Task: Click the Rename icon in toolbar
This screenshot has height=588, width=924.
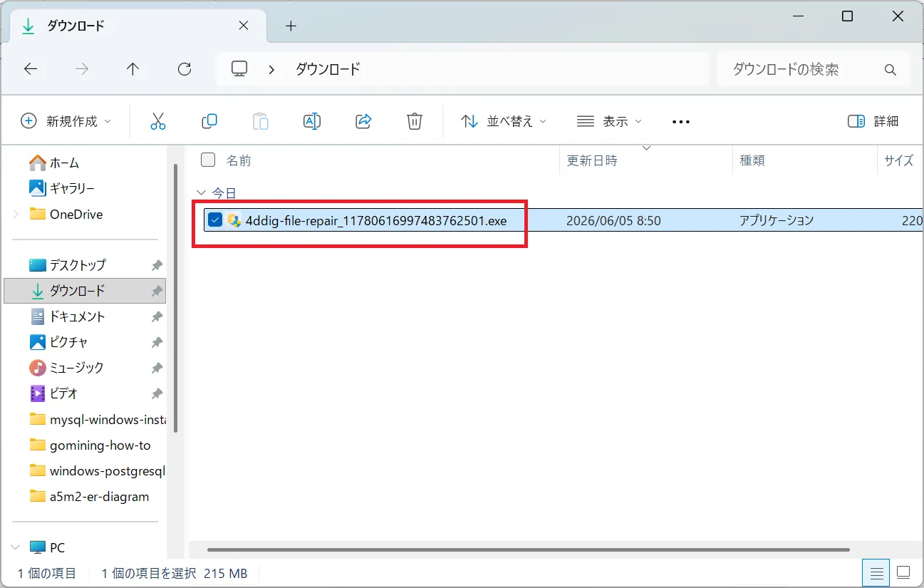Action: click(312, 121)
